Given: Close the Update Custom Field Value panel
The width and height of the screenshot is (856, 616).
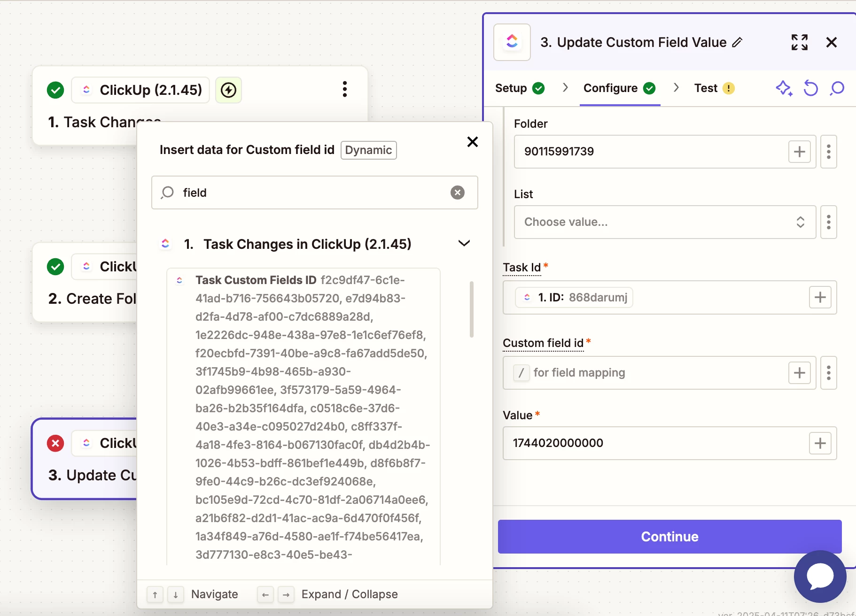Looking at the screenshot, I should point(831,42).
